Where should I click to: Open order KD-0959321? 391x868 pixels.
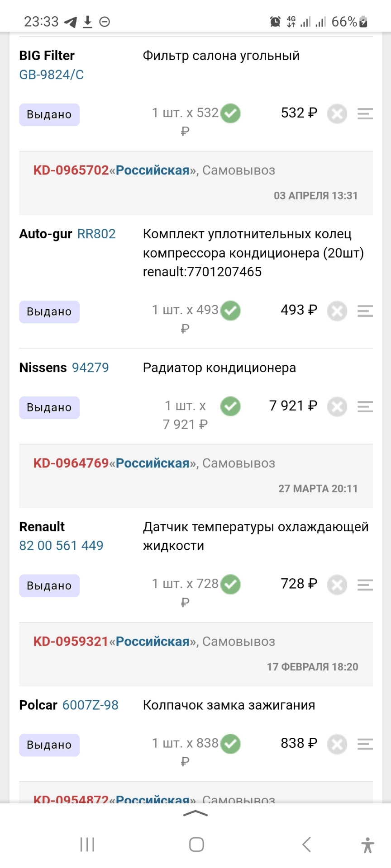coord(71,642)
